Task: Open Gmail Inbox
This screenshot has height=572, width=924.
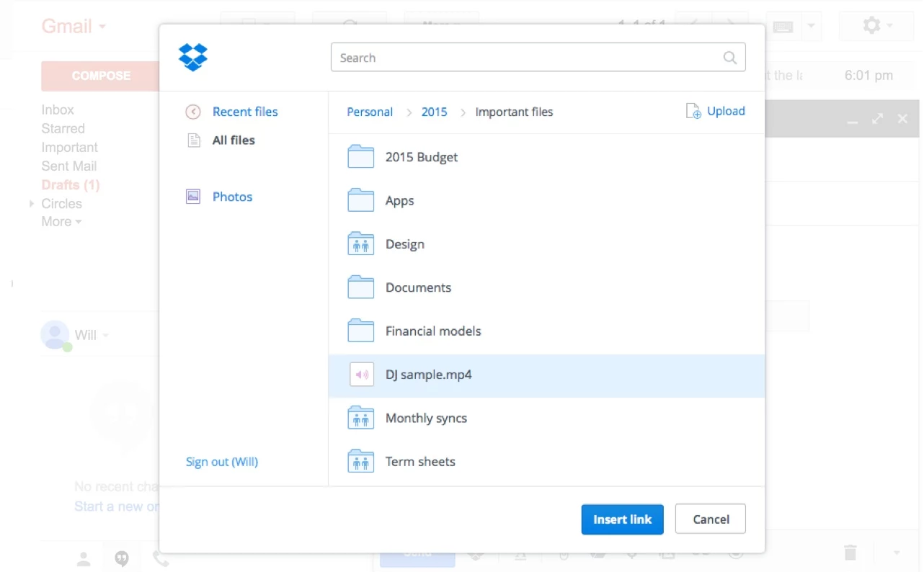Action: tap(58, 110)
